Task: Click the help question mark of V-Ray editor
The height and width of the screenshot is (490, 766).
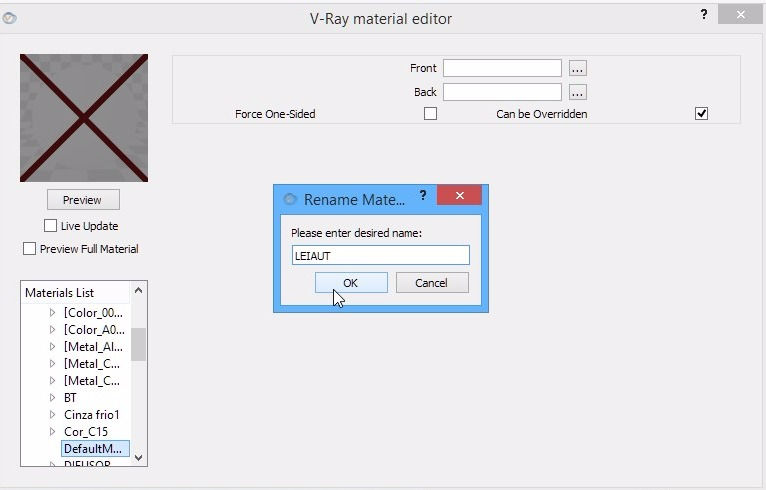Action: click(703, 15)
